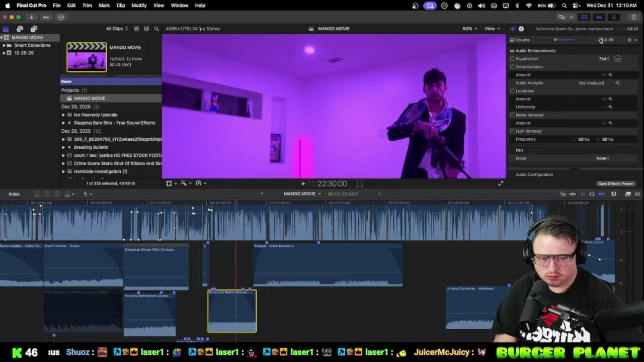The image size is (644, 362).
Task: Open the Equalization Flat preset dropdown
Action: pyautogui.click(x=604, y=59)
